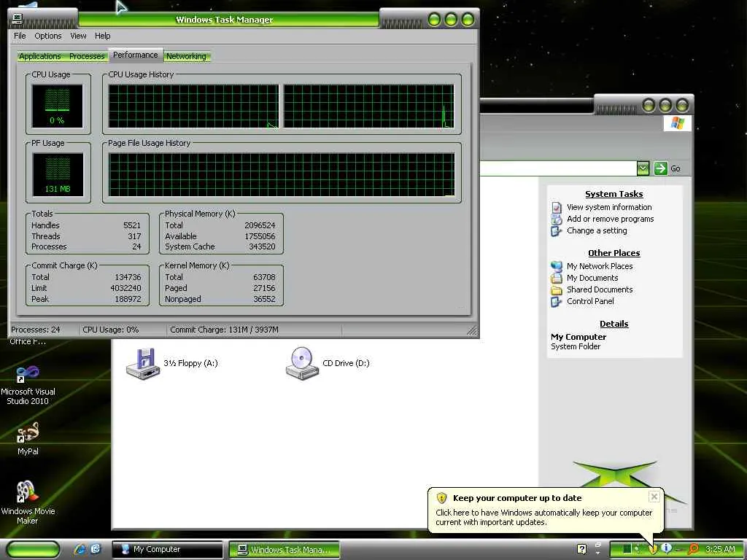
Task: Click the Task Manager resize grip corner
Action: coord(472,330)
